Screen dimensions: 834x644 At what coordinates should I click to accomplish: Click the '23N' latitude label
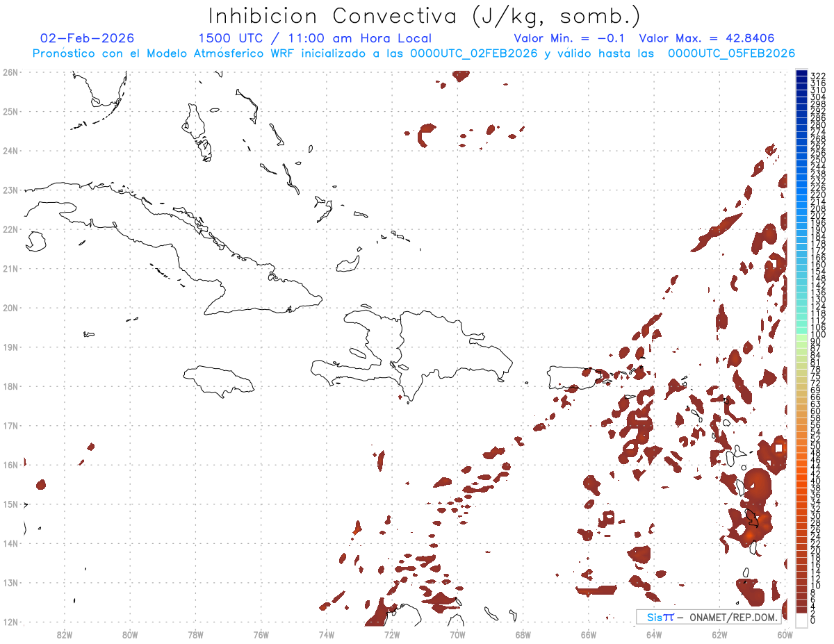coord(10,190)
